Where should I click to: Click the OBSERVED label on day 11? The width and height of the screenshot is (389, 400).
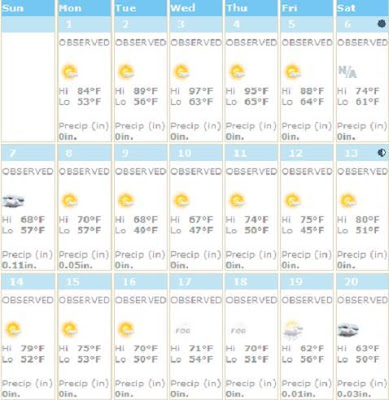pyautogui.click(x=251, y=171)
